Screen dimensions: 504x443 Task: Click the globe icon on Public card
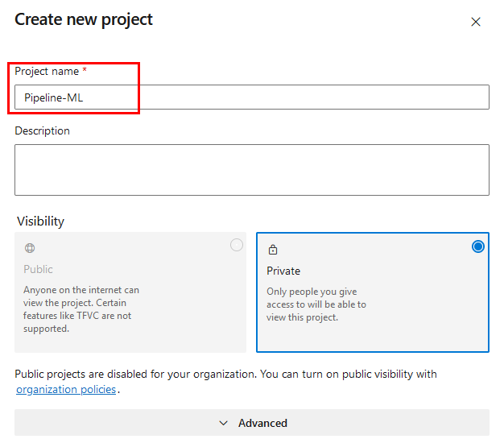click(x=30, y=248)
